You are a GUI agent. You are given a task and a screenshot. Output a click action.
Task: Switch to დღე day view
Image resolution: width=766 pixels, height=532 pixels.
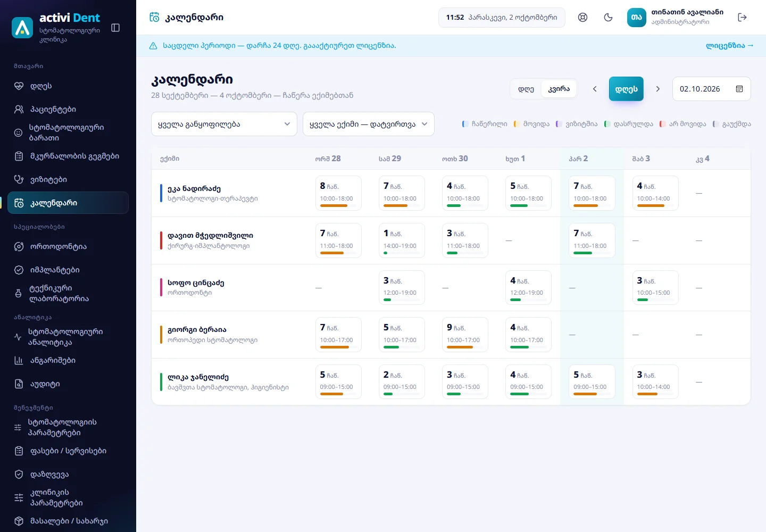click(x=526, y=89)
